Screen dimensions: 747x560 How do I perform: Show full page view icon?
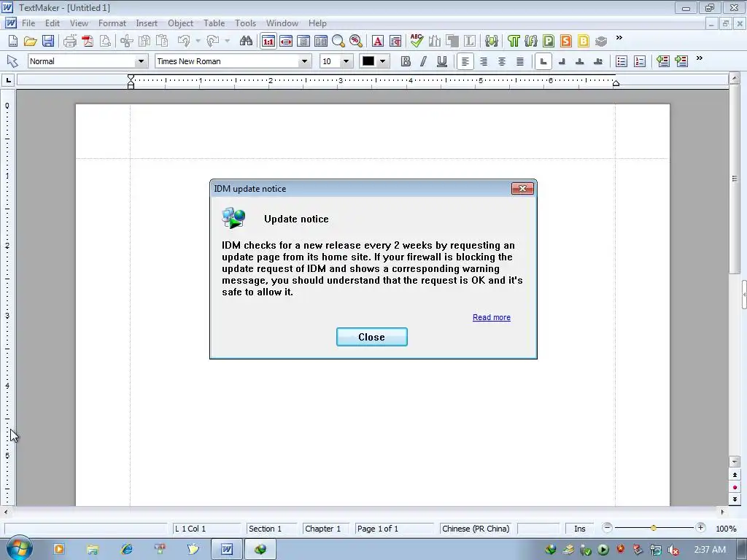303,41
